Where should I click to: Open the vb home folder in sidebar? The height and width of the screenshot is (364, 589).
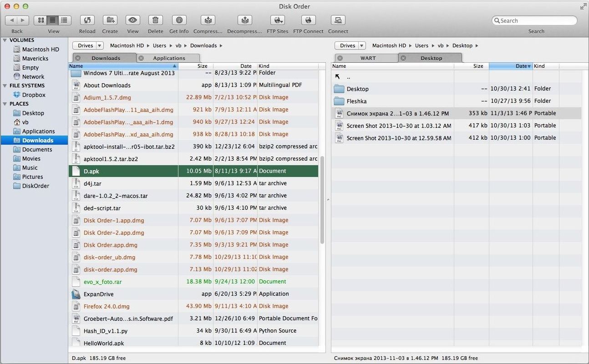(25, 122)
